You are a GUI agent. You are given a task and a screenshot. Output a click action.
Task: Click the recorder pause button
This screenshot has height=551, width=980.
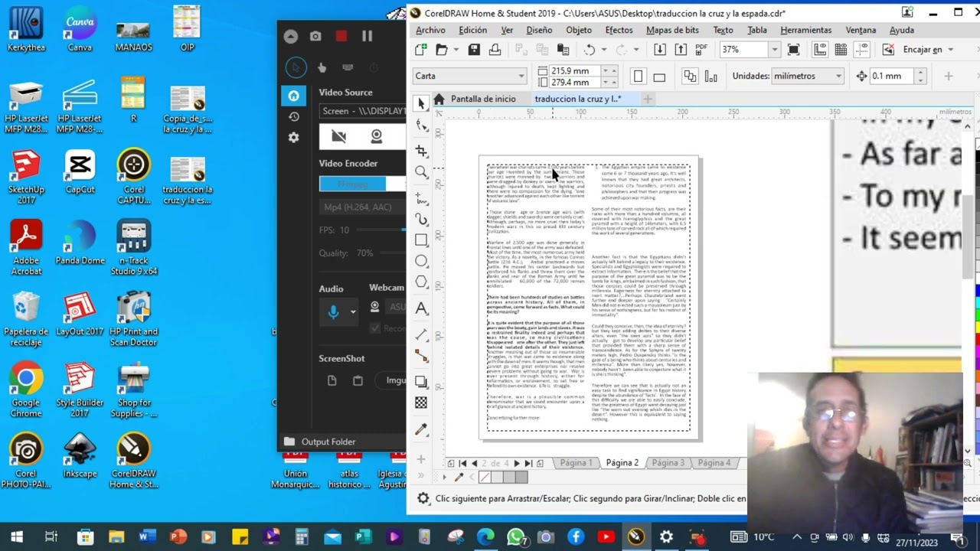coord(367,36)
